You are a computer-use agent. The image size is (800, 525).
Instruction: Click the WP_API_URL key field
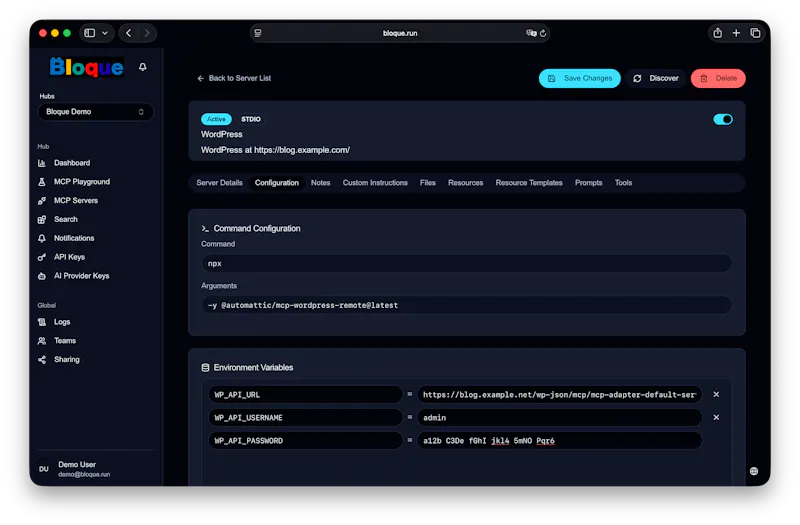tap(305, 394)
